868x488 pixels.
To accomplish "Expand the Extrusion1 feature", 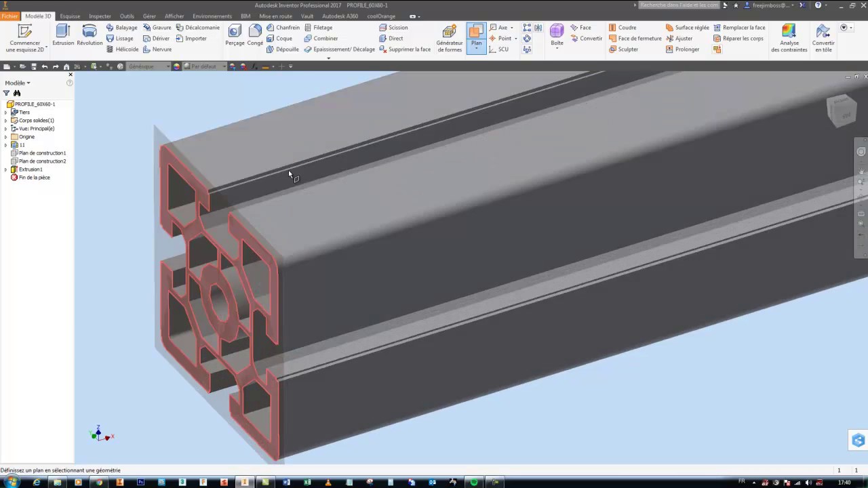I will tap(6, 169).
